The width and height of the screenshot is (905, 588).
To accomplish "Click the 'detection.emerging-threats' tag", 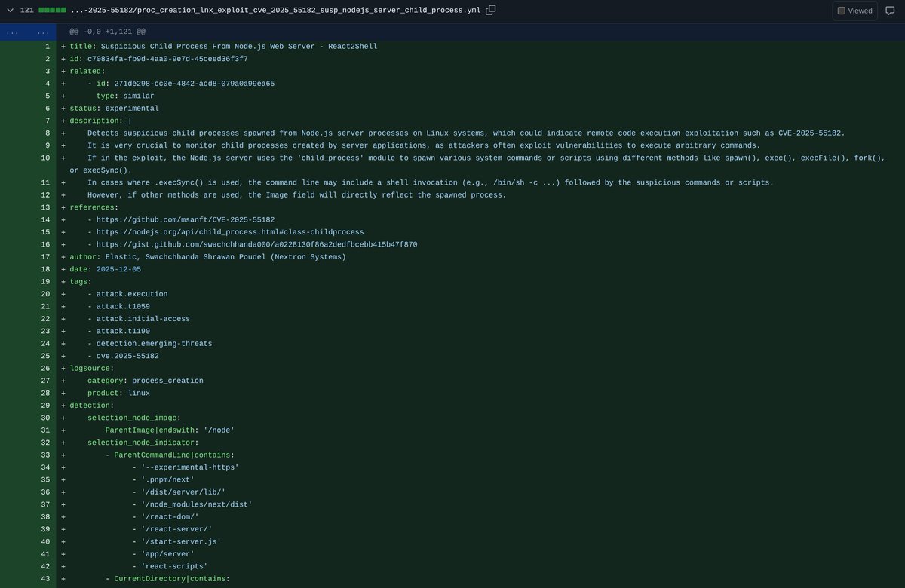I will [154, 344].
